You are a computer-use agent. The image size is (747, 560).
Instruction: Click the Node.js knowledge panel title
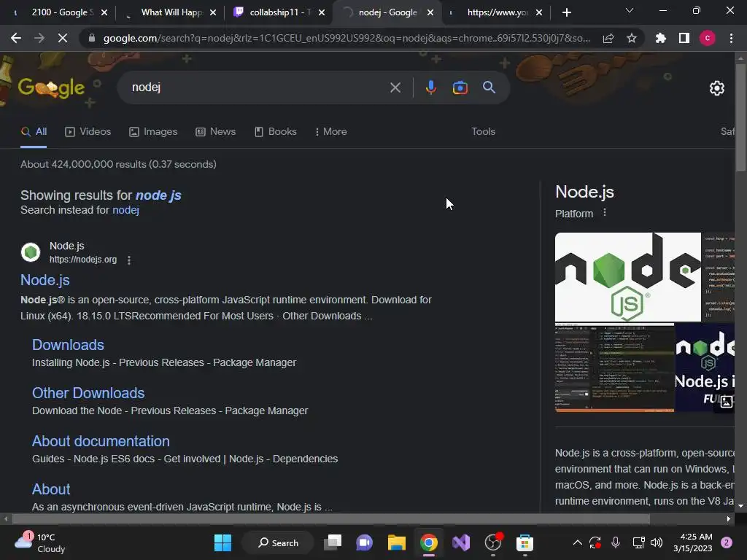point(584,192)
